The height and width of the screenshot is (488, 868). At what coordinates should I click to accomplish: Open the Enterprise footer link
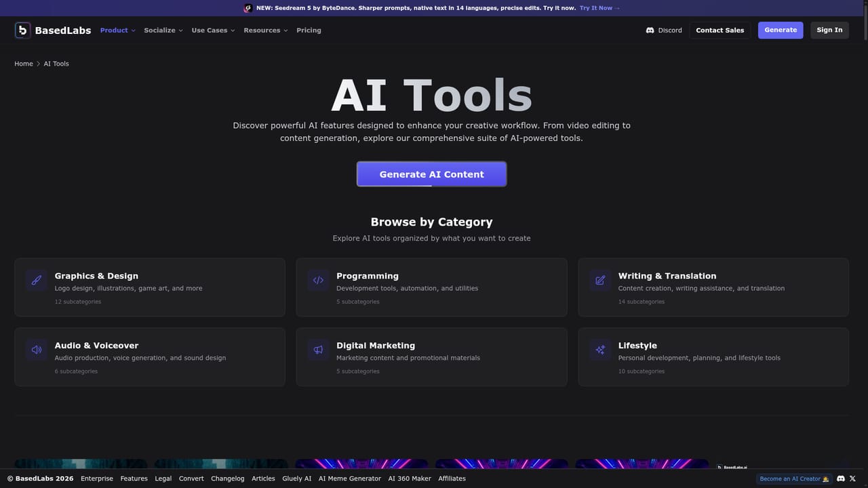pos(97,479)
